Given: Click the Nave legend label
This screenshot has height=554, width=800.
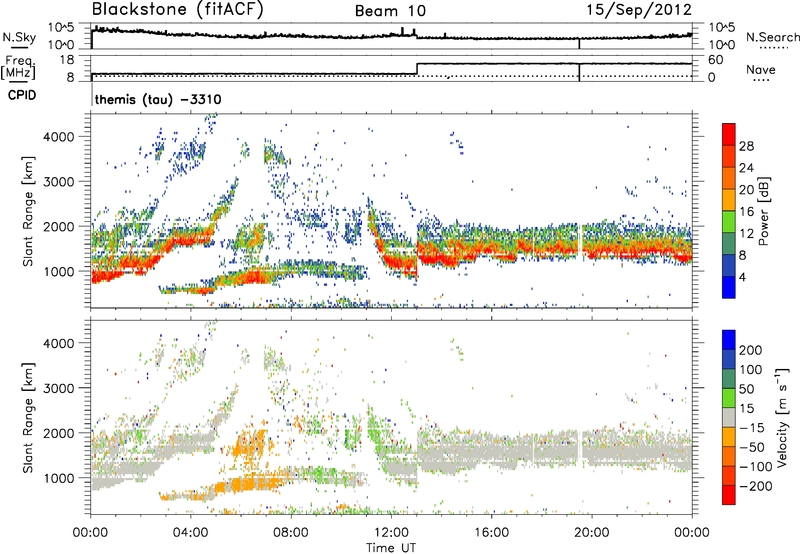Looking at the screenshot, I should (x=761, y=69).
